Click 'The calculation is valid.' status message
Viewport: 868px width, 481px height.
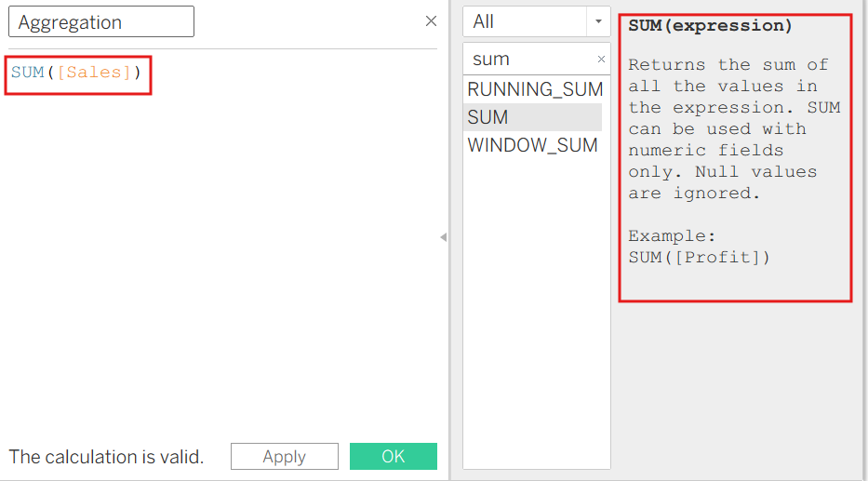(106, 457)
